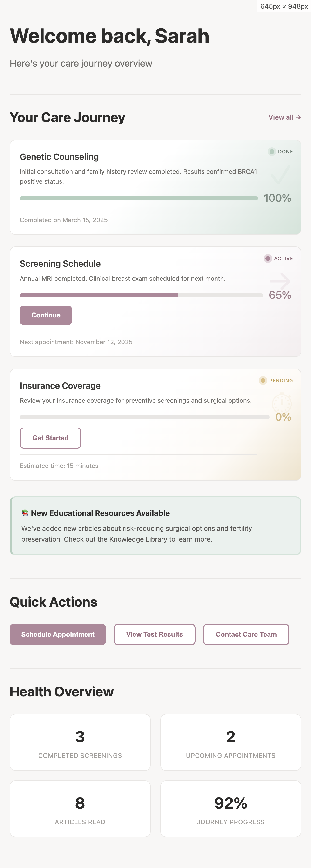
Task: Click the faint checkmark icon in Genetic Counseling
Action: pyautogui.click(x=280, y=175)
